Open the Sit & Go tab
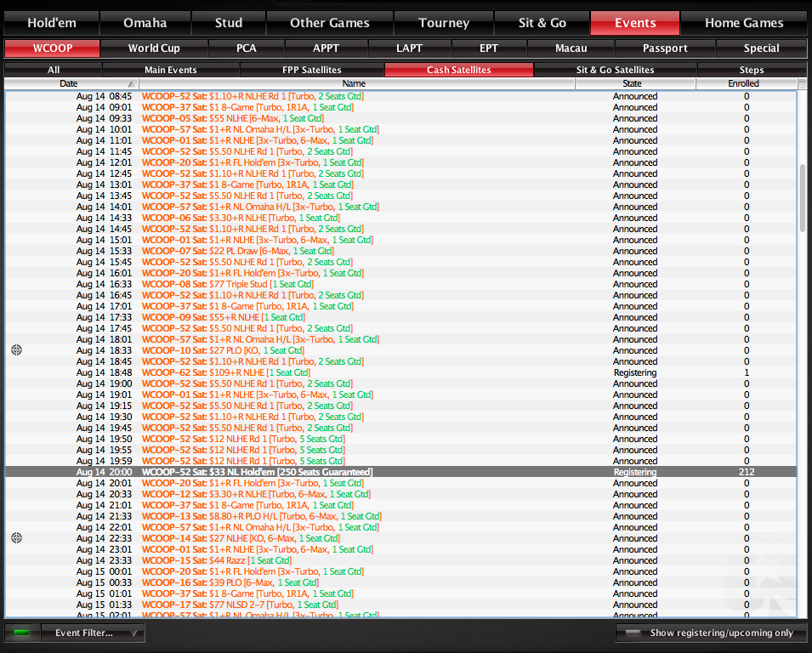 tap(542, 22)
